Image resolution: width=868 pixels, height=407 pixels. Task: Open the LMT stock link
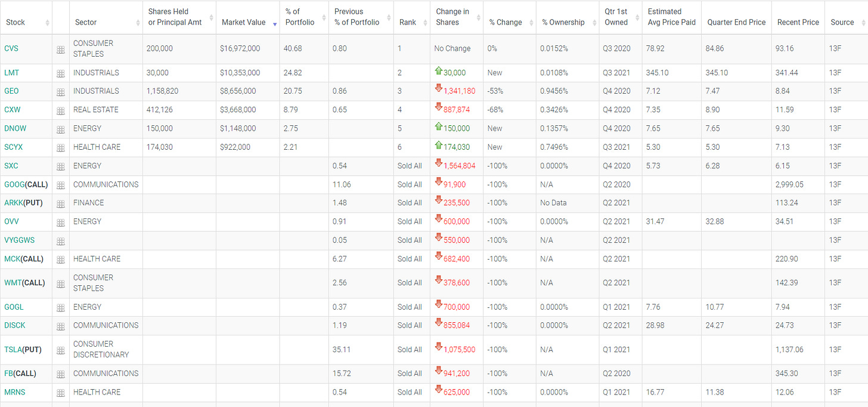[x=11, y=72]
